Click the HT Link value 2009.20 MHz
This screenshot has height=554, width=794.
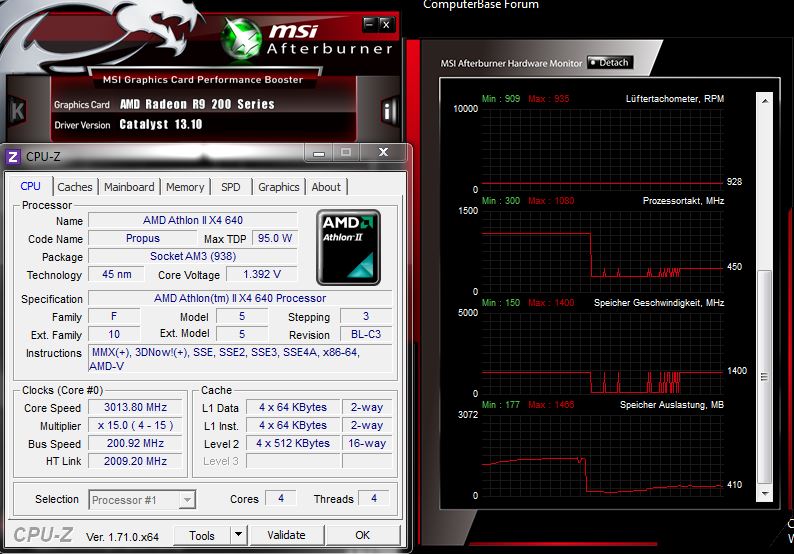point(135,461)
